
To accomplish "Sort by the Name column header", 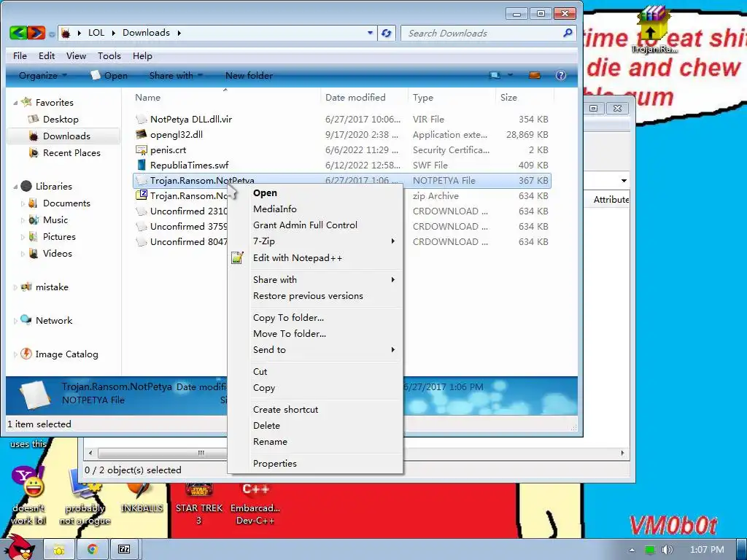I will tap(147, 97).
